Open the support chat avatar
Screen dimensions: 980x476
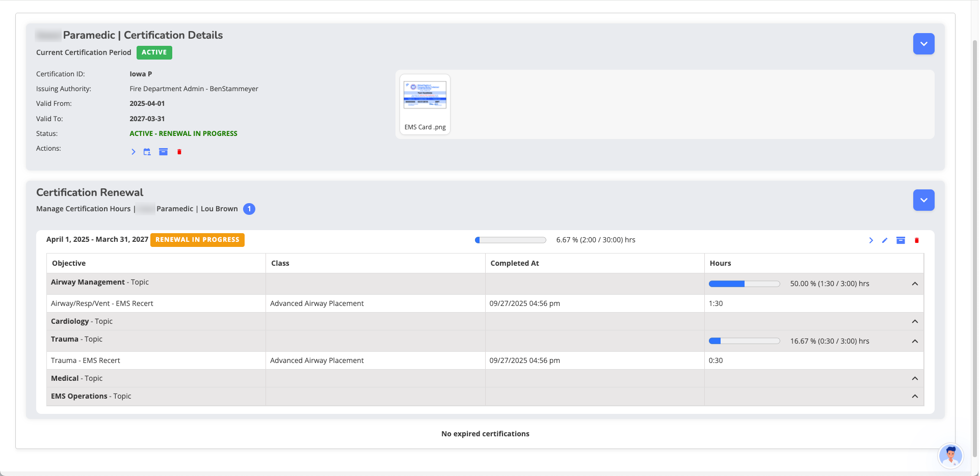[950, 455]
